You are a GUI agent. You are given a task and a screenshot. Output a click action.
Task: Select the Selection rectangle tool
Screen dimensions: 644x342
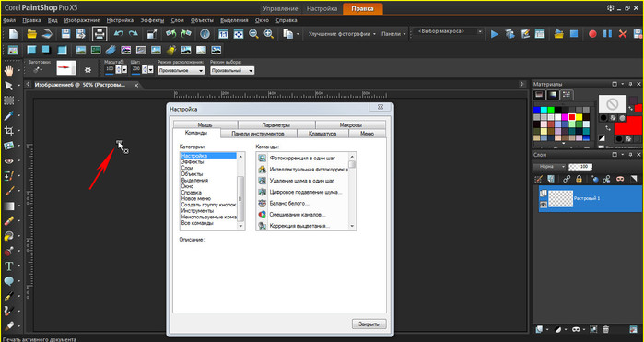8,100
